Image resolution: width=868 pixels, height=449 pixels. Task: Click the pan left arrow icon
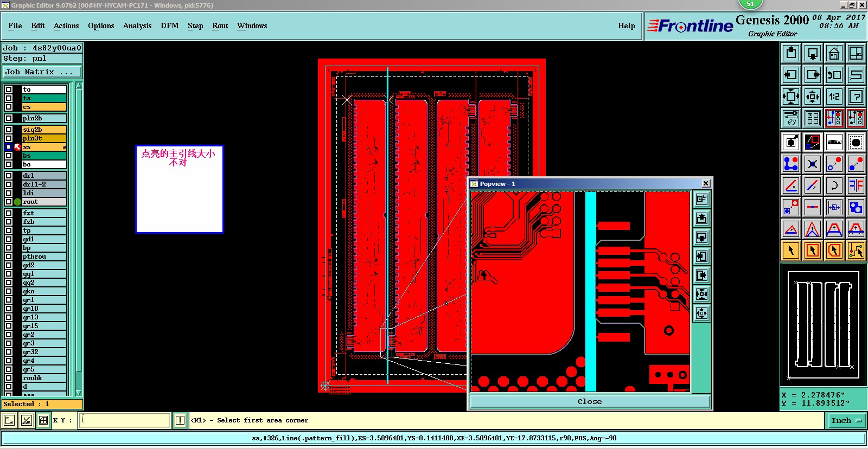[791, 75]
